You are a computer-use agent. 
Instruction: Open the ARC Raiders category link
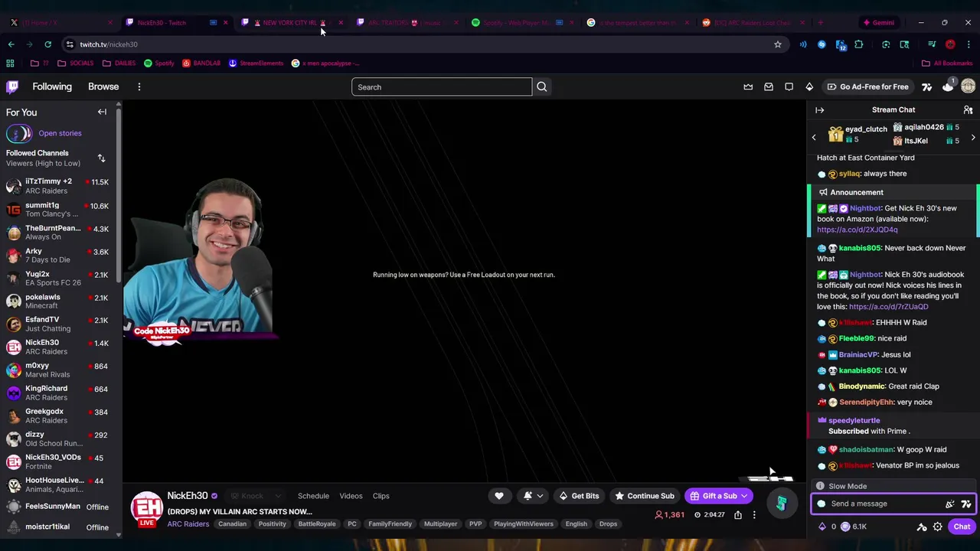188,524
